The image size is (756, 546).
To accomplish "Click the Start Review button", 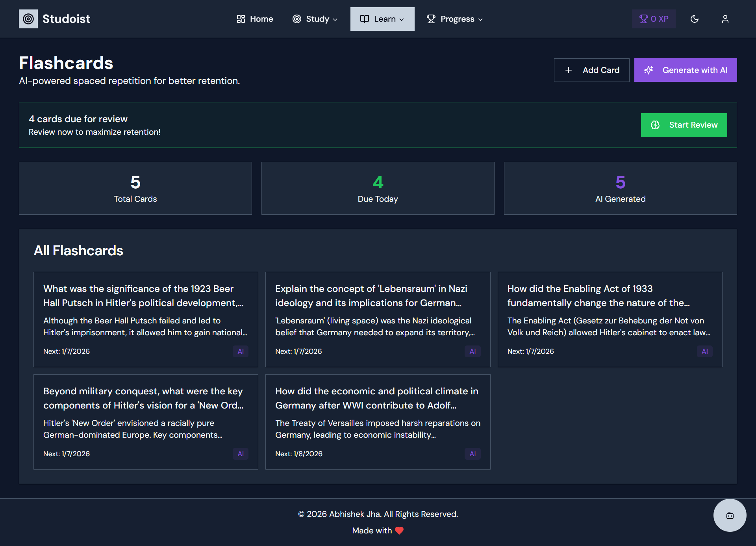I will tap(684, 125).
